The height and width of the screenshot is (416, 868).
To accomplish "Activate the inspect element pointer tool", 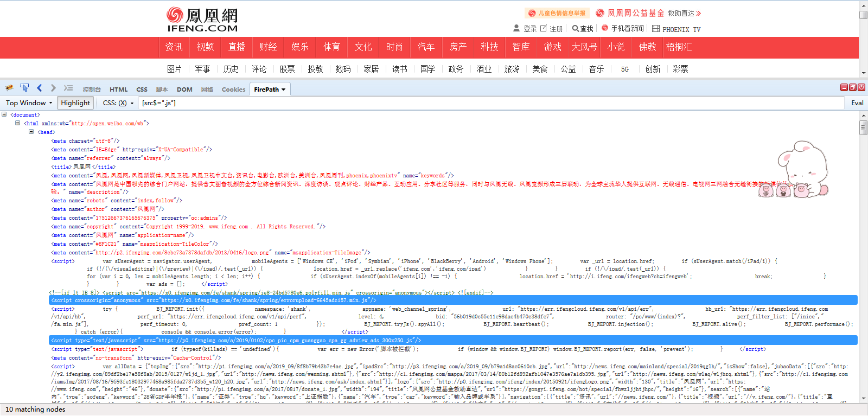I will (24, 88).
